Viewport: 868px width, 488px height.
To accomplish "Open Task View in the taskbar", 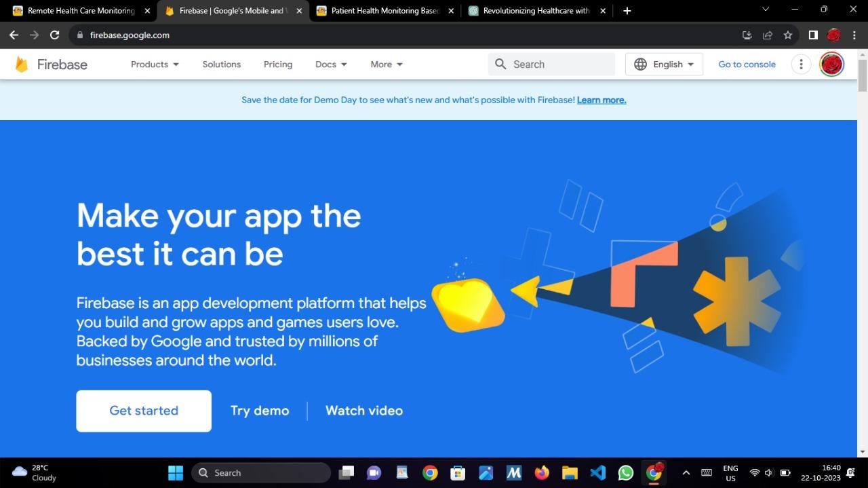I will click(347, 472).
